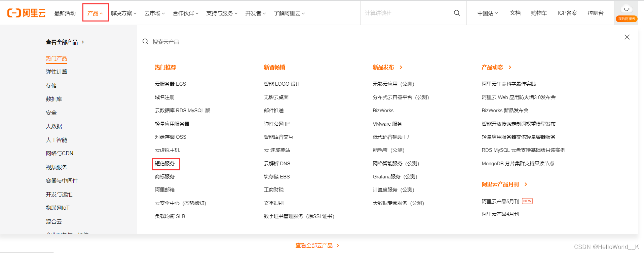Close the product menu with X icon
Image resolution: width=644 pixels, height=253 pixels.
click(x=627, y=37)
